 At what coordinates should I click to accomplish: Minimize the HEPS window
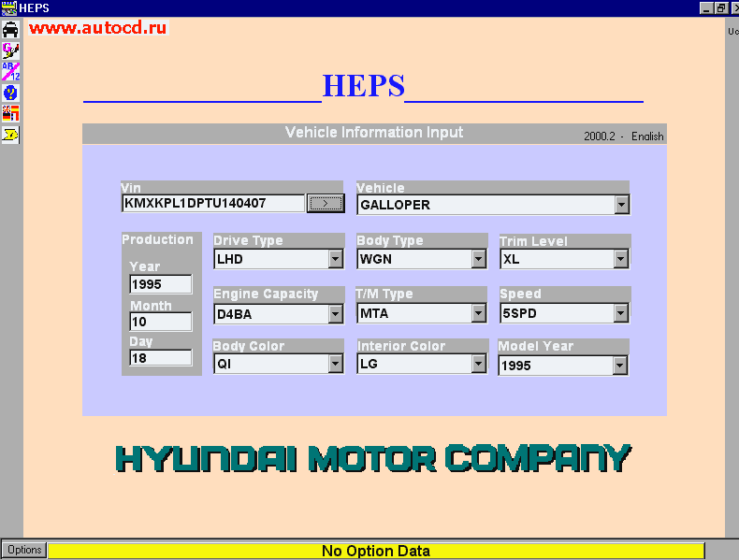(706, 8)
